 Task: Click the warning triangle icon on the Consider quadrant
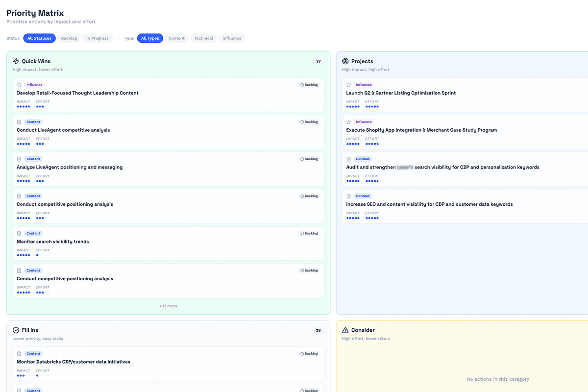pyautogui.click(x=346, y=330)
